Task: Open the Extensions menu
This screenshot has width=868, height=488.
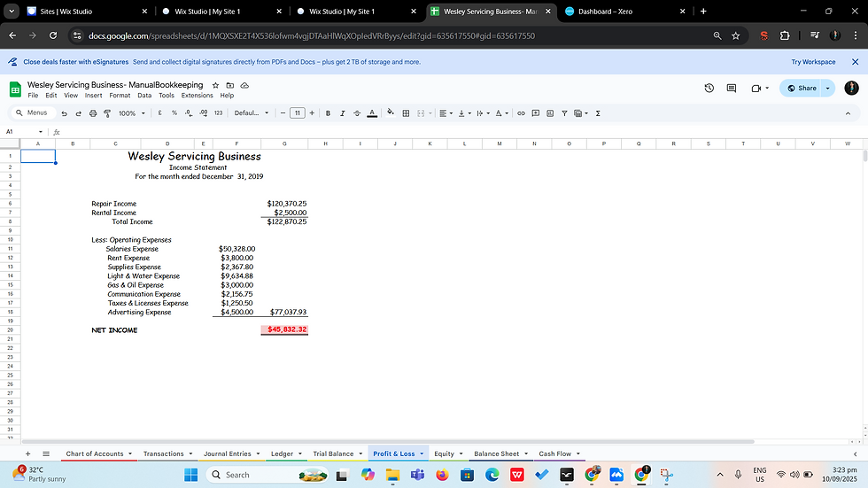Action: [197, 95]
